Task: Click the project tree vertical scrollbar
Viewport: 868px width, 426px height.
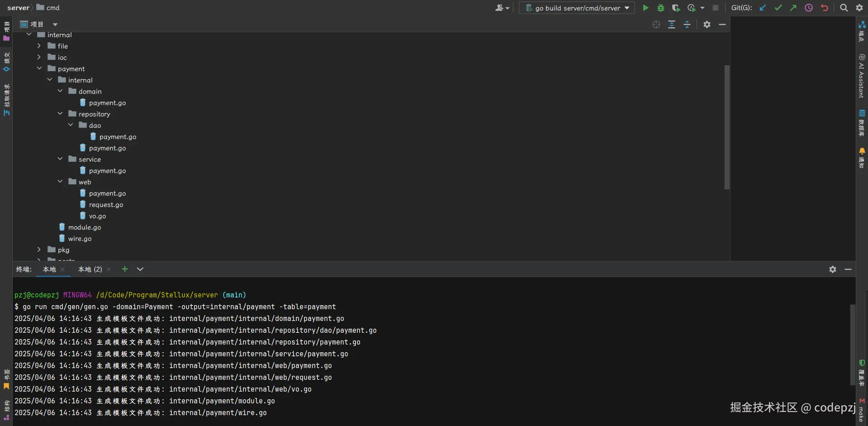Action: point(727,127)
